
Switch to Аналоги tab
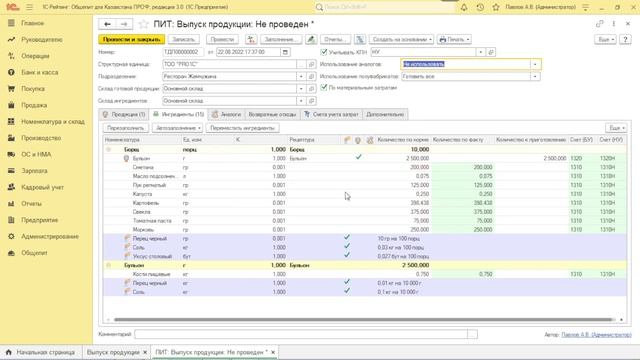(227, 114)
